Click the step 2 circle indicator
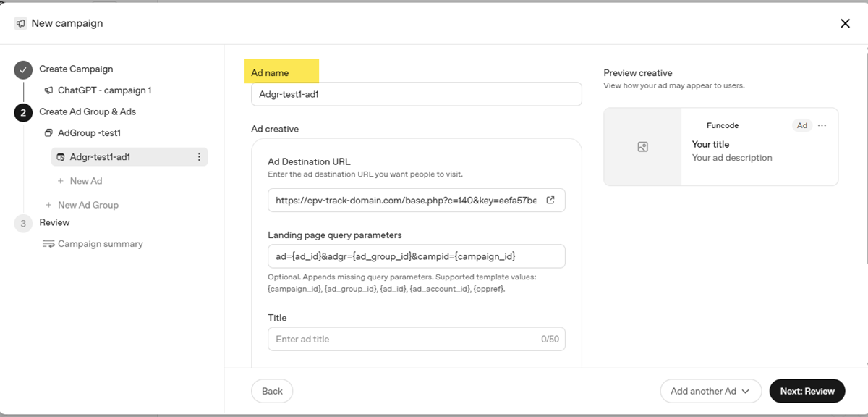Viewport: 868px width, 417px height. [23, 113]
